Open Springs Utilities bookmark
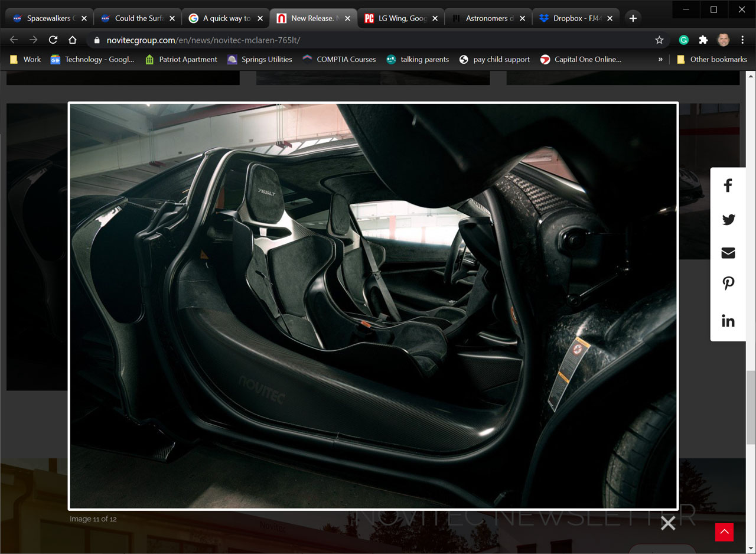756x554 pixels. click(260, 59)
